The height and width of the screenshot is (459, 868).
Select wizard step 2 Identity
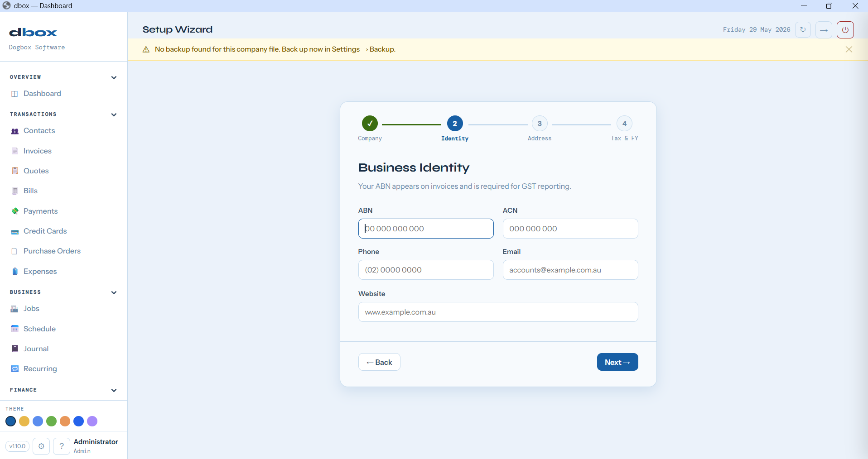pyautogui.click(x=455, y=124)
